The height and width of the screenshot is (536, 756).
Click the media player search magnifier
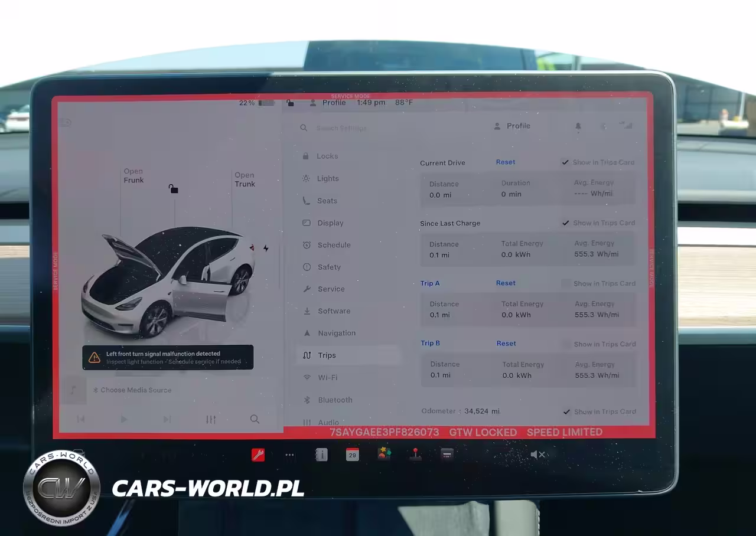coord(255,419)
